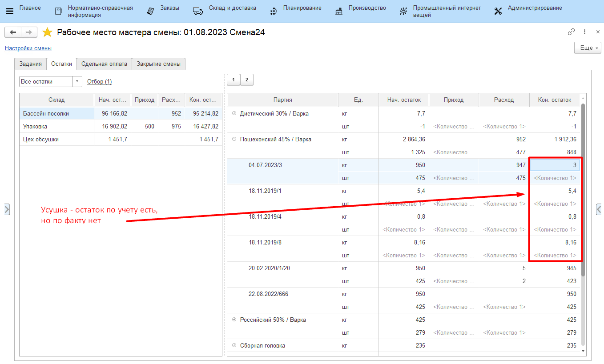Open the Все остатки dropdown arrow
Image resolution: width=604 pixels, height=364 pixels.
77,82
